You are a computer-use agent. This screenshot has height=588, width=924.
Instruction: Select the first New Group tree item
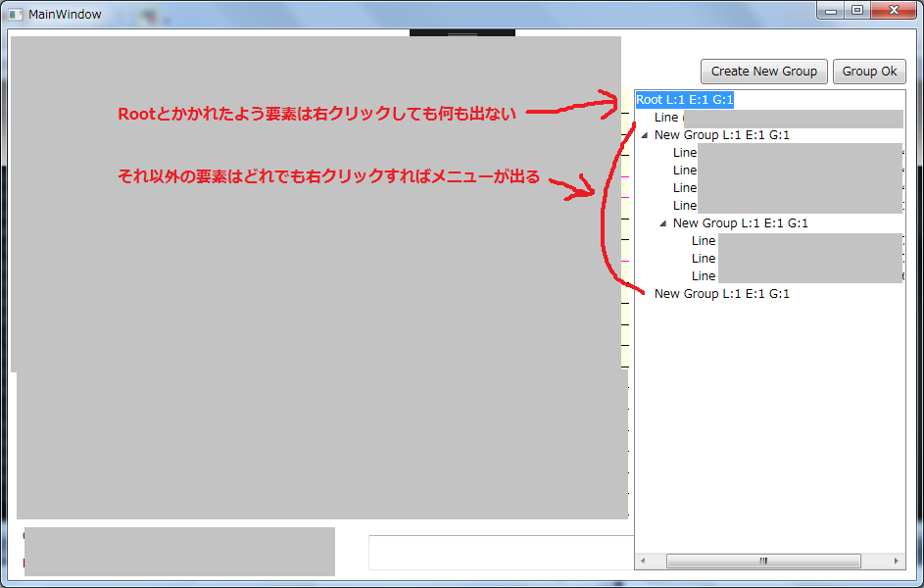click(x=721, y=135)
